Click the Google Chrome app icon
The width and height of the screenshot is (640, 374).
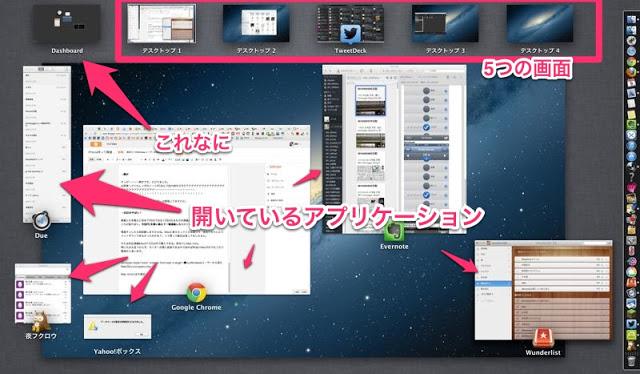pyautogui.click(x=196, y=293)
